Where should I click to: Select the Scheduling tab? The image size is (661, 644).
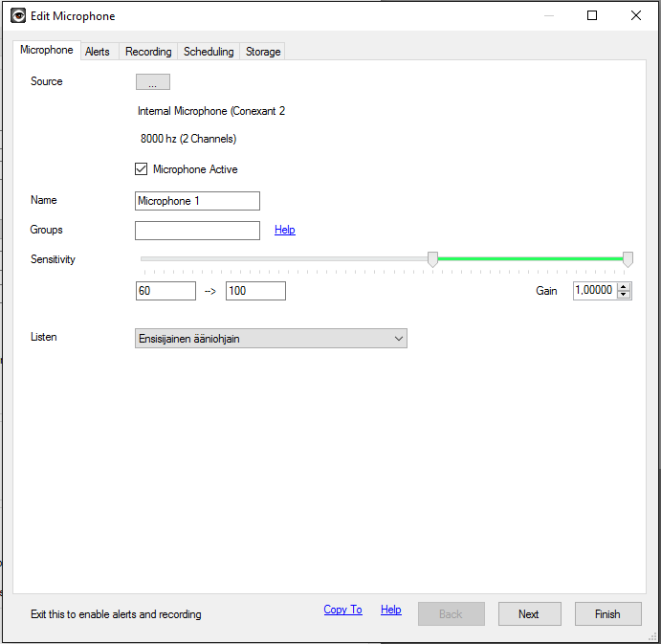(209, 52)
